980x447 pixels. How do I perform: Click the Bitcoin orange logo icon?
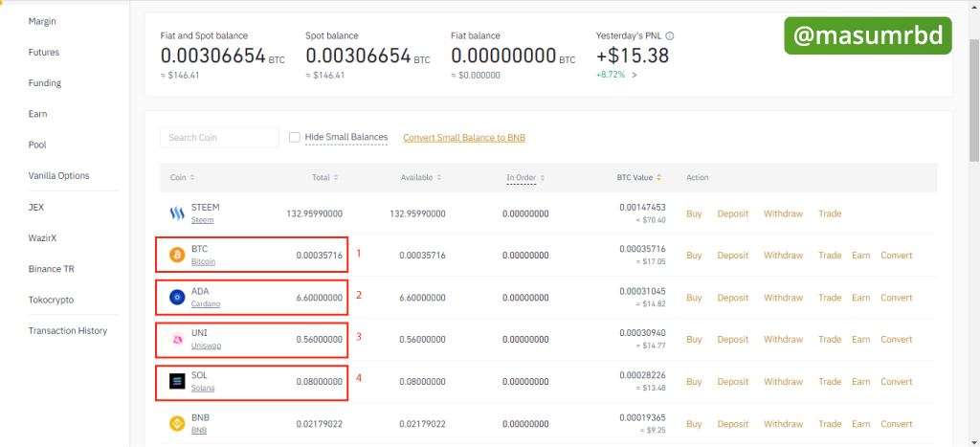click(177, 255)
